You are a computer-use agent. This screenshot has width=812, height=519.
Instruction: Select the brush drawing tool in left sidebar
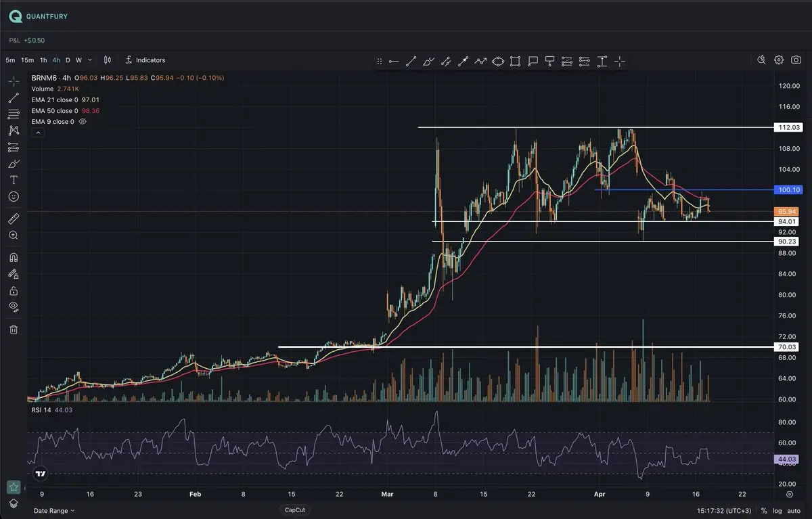(14, 164)
